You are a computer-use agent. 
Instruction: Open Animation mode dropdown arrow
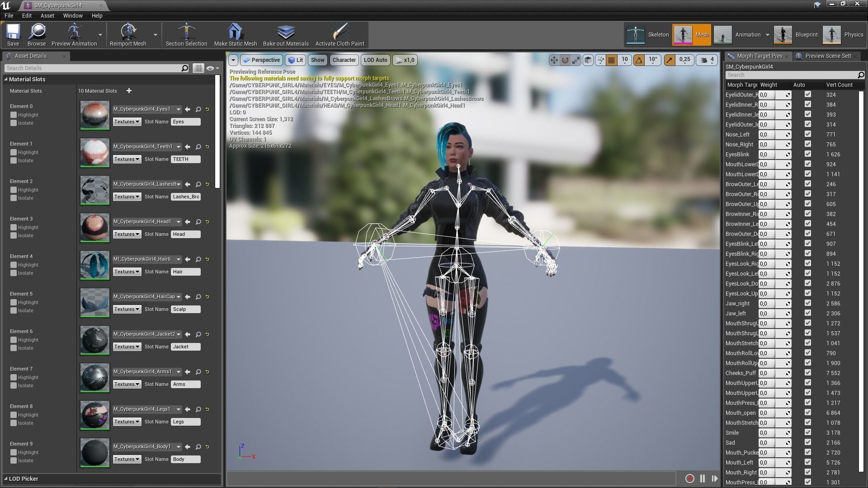click(x=767, y=35)
